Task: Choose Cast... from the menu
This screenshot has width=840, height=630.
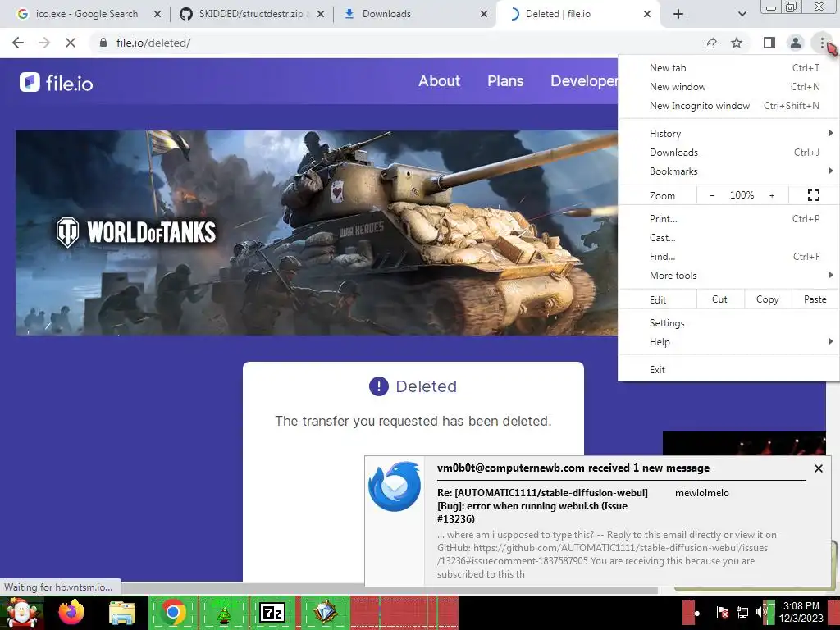Action: 728,238
